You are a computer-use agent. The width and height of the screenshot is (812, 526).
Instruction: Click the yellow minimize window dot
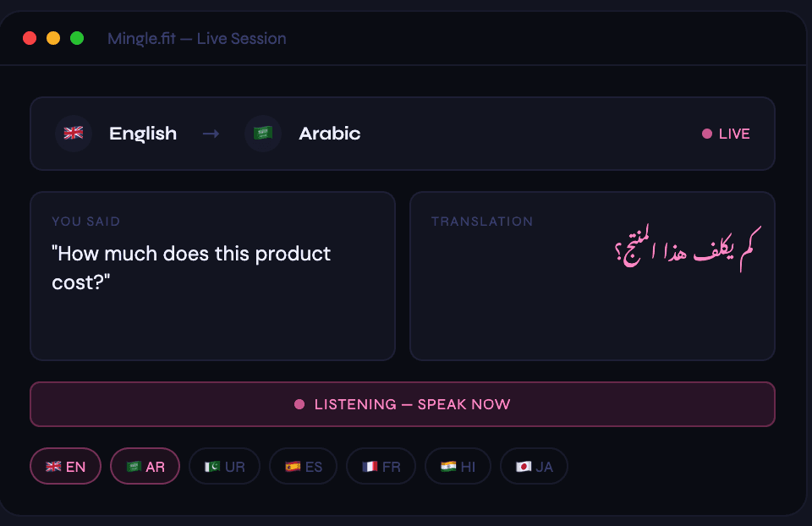[53, 38]
